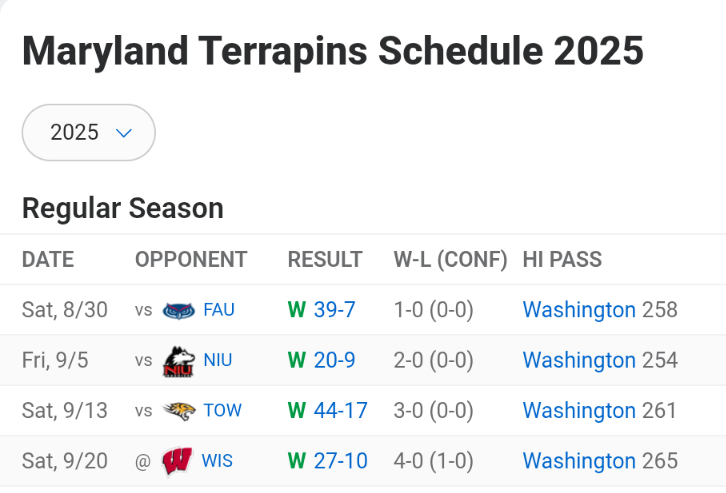Click the Wisconsin Badgers W logo
Viewport: 726px width, 493px height.
(178, 461)
